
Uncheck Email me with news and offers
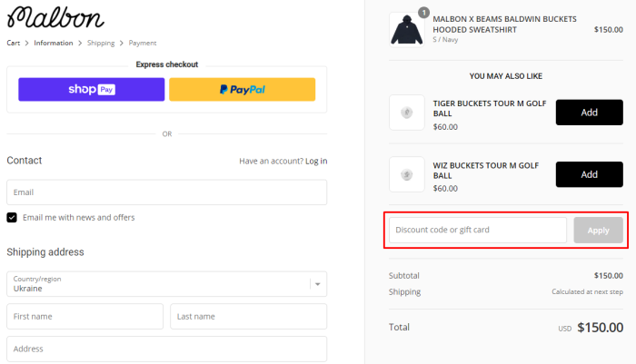[12, 218]
